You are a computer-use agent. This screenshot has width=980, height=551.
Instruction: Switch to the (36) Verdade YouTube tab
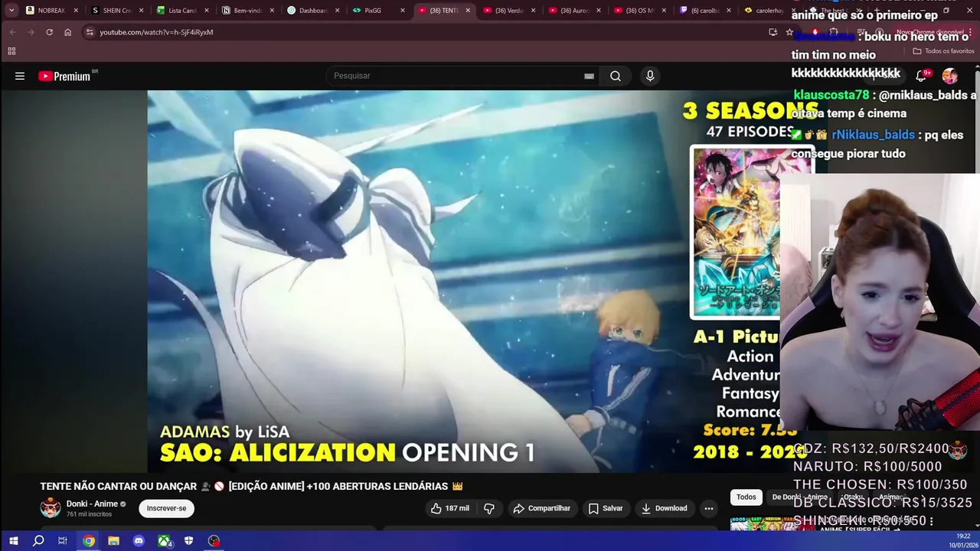tap(509, 11)
